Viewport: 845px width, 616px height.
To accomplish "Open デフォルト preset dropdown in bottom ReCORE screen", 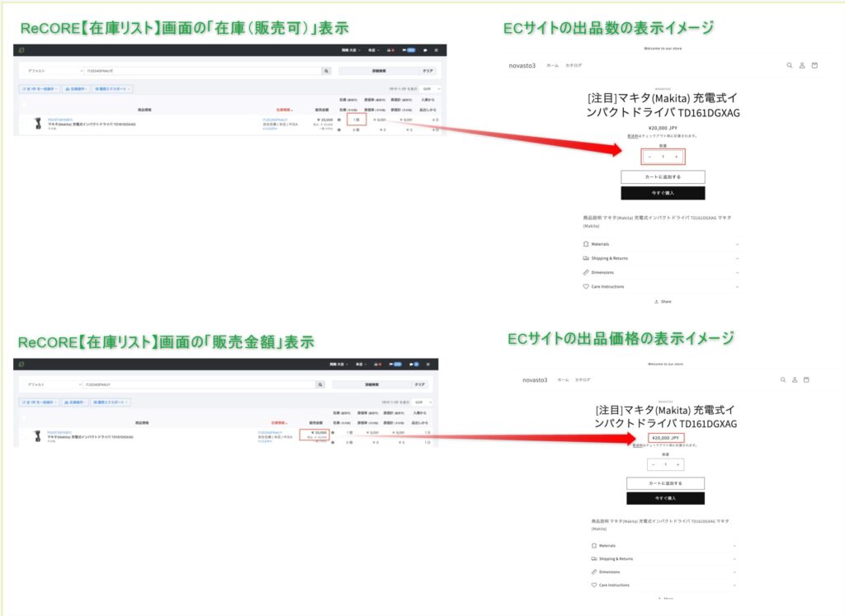I will pyautogui.click(x=54, y=384).
